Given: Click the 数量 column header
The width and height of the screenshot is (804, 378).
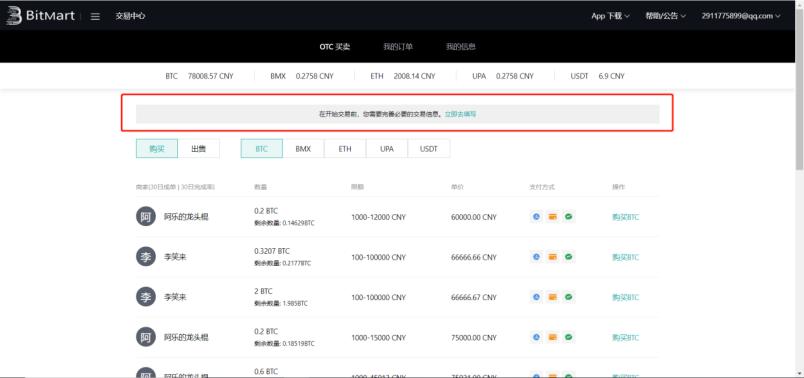Looking at the screenshot, I should pos(260,187).
